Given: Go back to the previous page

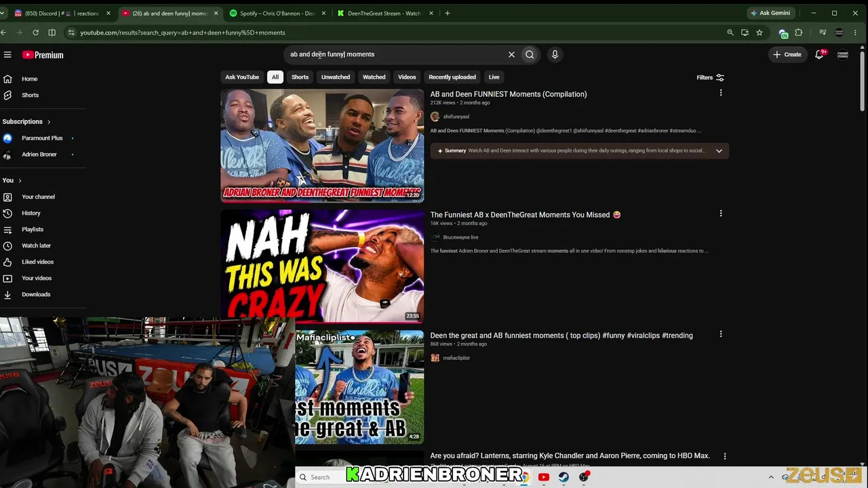Looking at the screenshot, I should (3, 33).
